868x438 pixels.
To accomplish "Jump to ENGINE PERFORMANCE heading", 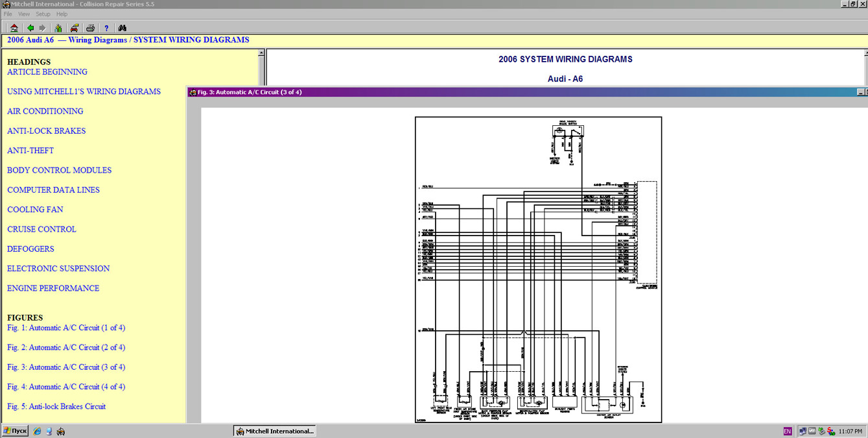I will 53,288.
